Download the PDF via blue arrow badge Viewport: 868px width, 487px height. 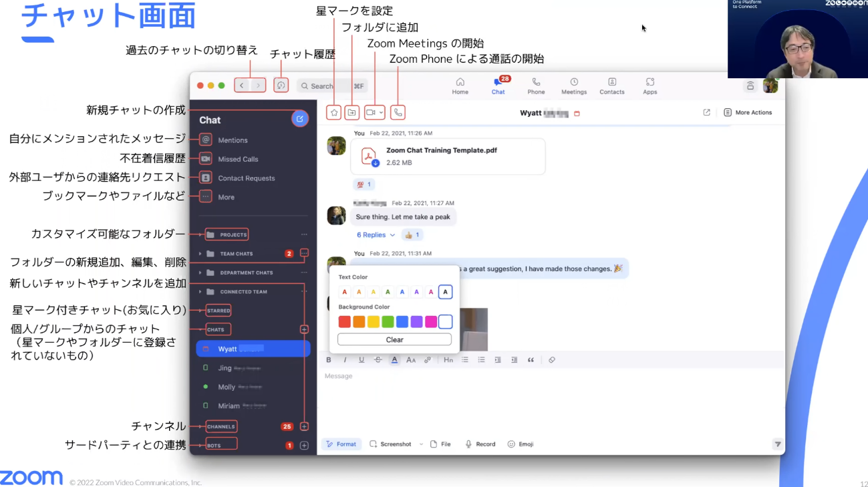(x=376, y=163)
